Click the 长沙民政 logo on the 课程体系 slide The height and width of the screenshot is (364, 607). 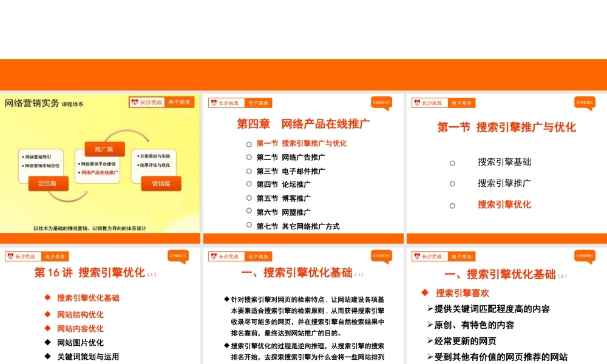[147, 103]
